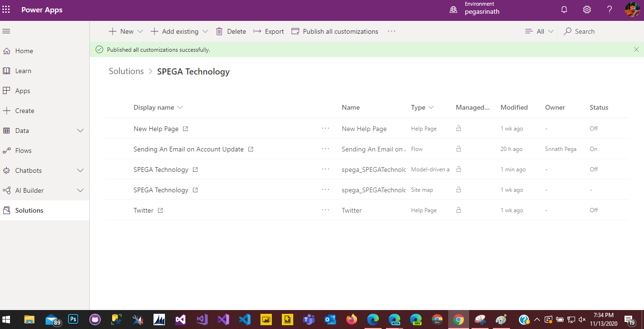Click the environment icon next to pegasrinath

[x=453, y=9]
